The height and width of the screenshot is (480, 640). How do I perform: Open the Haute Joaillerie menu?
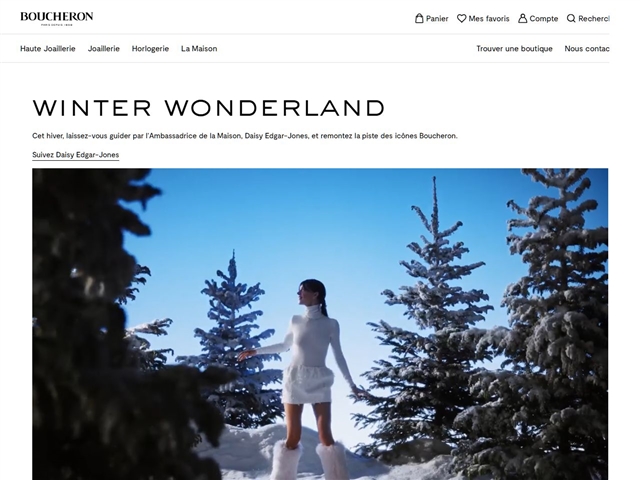coord(48,49)
